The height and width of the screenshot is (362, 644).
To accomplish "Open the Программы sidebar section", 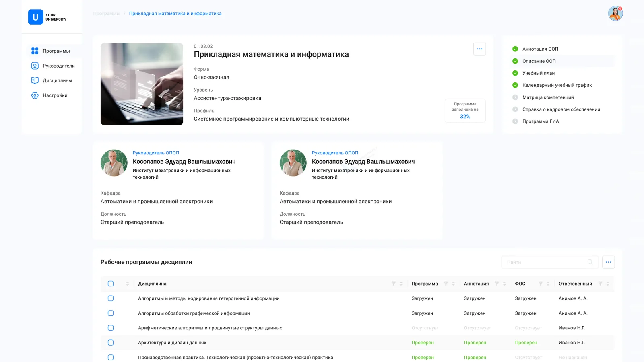I will pyautogui.click(x=52, y=51).
